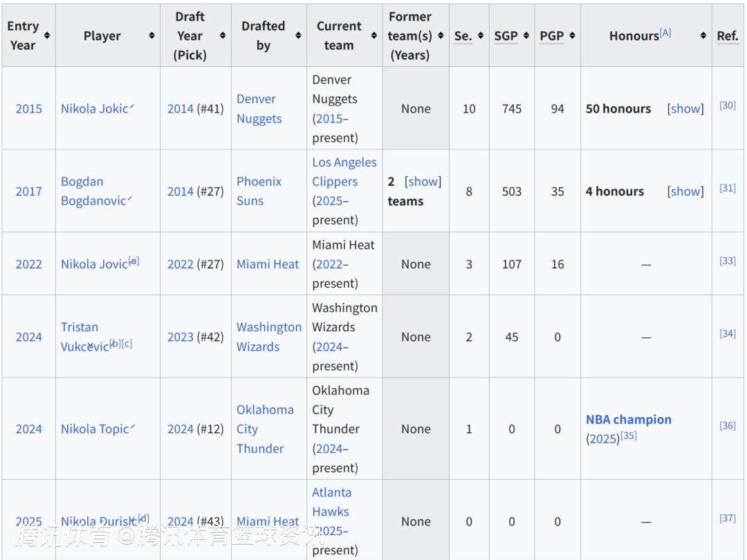747x560 pixels.
Task: Sort table by Entry Year column
Action: click(47, 35)
